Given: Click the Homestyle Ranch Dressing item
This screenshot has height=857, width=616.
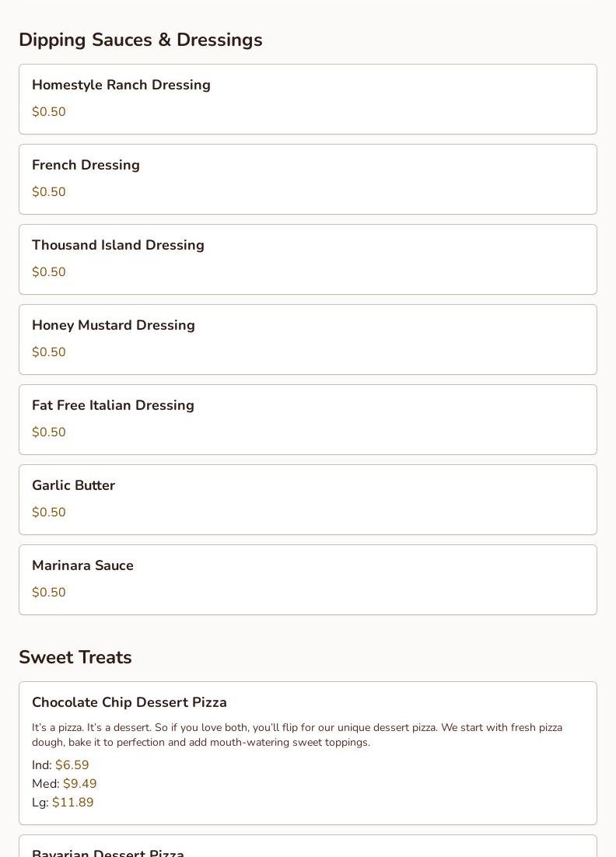Looking at the screenshot, I should click(121, 85).
